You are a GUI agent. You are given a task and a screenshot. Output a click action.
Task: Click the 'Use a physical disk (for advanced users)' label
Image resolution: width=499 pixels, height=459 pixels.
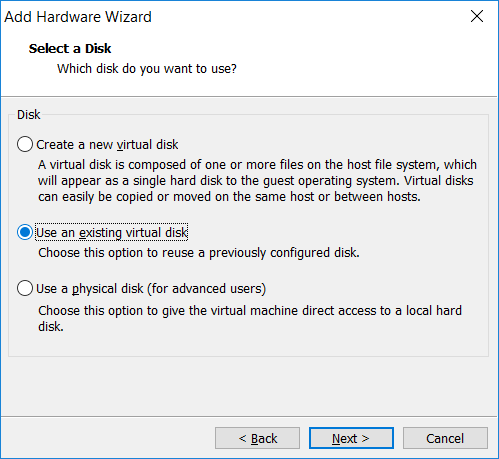pos(151,289)
